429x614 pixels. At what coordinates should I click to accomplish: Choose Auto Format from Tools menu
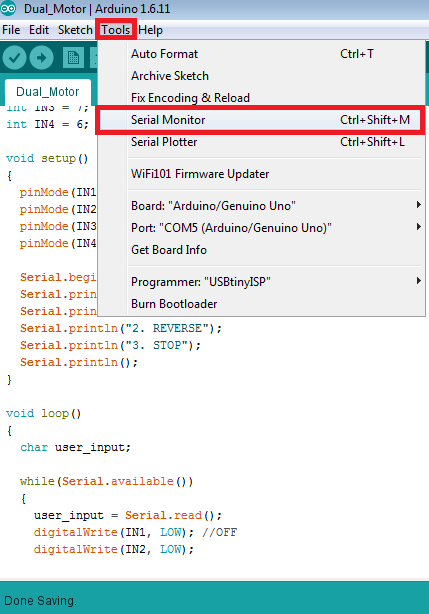coord(261,54)
